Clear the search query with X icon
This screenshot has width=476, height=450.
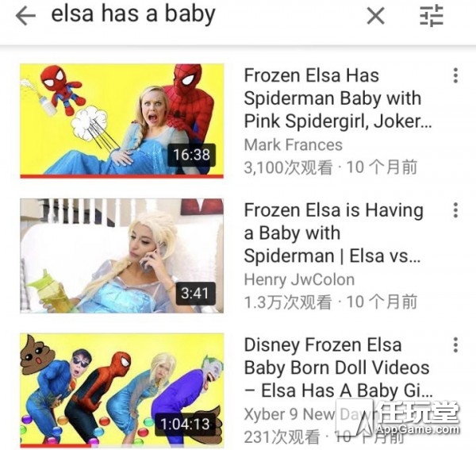point(375,16)
